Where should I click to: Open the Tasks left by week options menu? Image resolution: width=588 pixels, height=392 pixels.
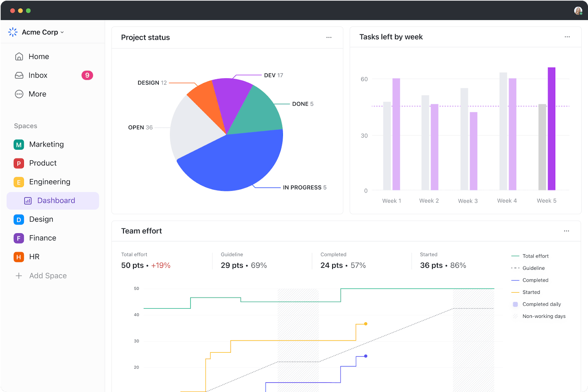click(x=567, y=37)
